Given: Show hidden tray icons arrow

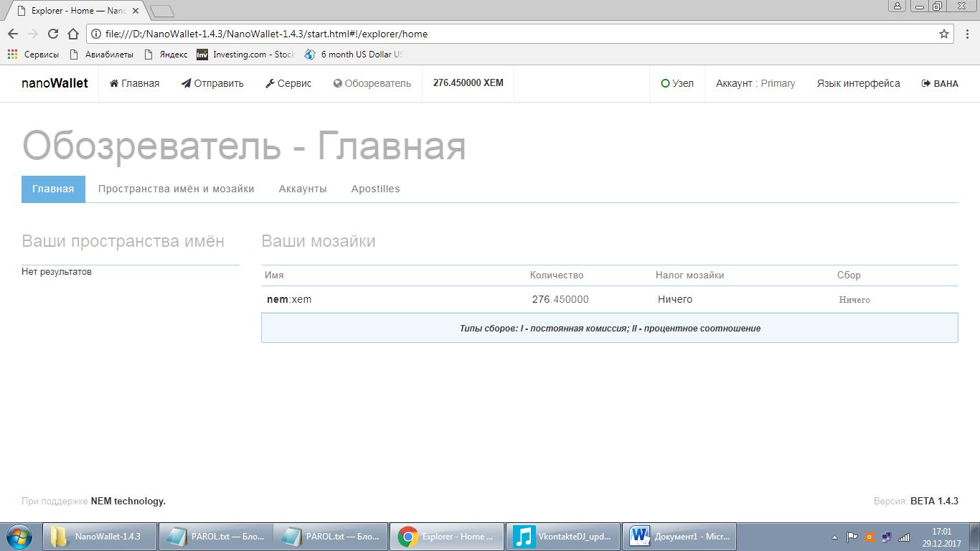Looking at the screenshot, I should (x=834, y=537).
